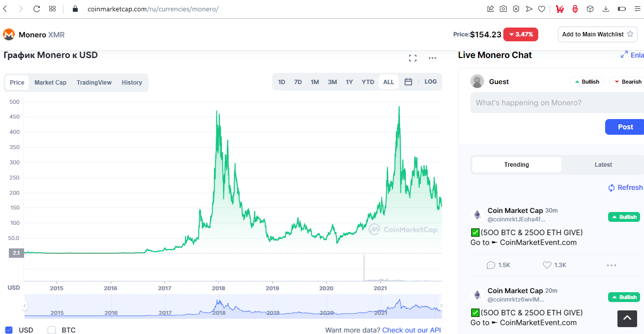Switch to the TradingView tab
This screenshot has width=644, height=334.
[94, 83]
